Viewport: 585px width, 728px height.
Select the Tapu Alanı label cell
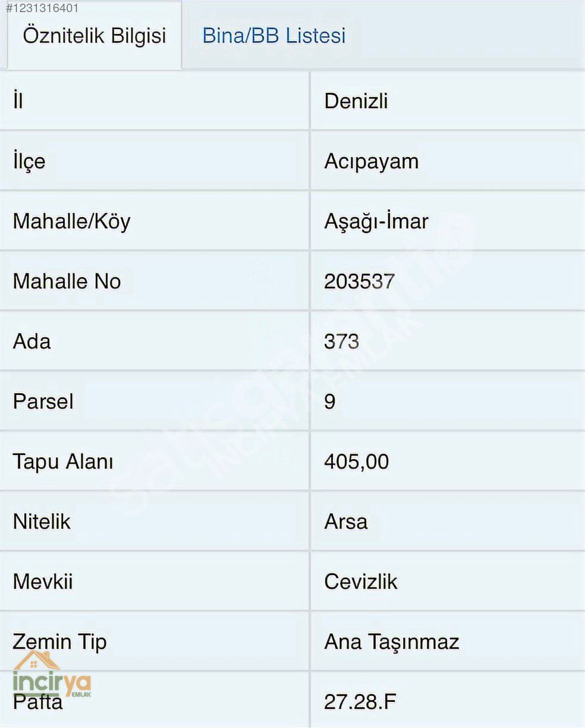[154, 462]
